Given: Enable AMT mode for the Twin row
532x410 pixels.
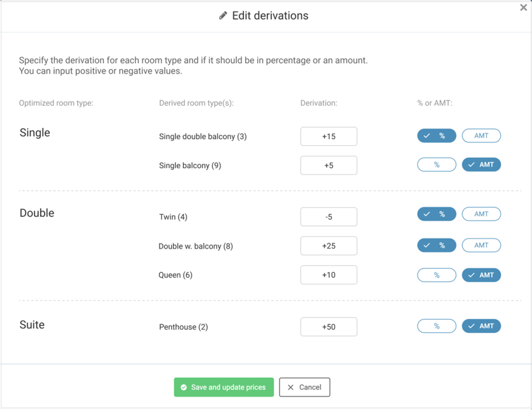Looking at the screenshot, I should 481,214.
